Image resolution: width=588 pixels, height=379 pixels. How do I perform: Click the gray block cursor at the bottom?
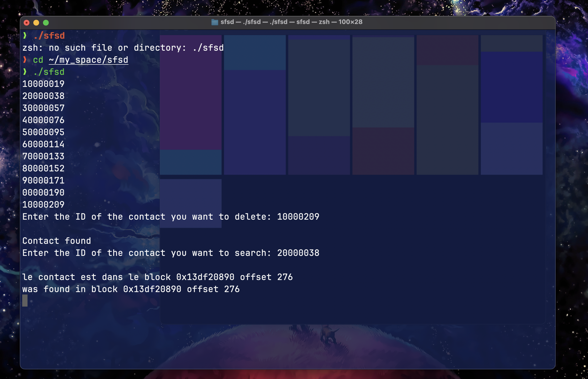click(x=25, y=301)
